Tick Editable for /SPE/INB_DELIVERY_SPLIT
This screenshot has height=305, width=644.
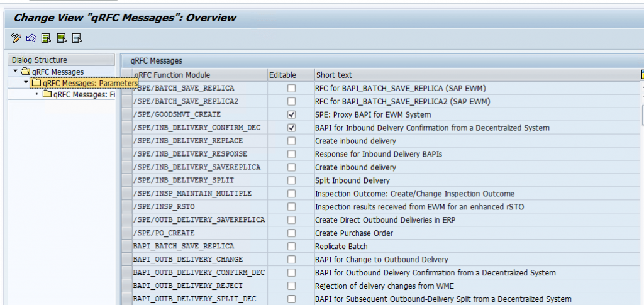click(291, 180)
